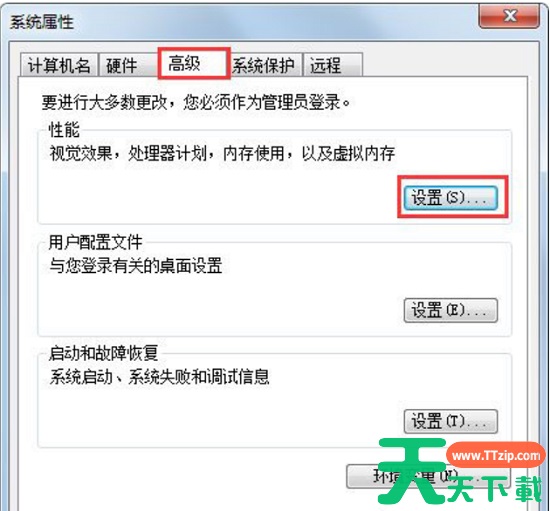
Task: Close the 系统属性 dialog
Action: [509, 16]
